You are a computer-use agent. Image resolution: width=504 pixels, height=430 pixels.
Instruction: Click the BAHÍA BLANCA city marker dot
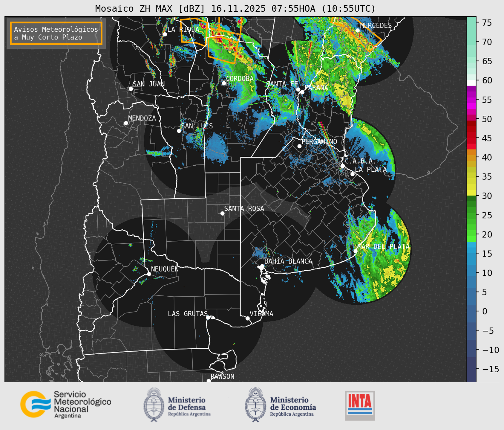262,266
